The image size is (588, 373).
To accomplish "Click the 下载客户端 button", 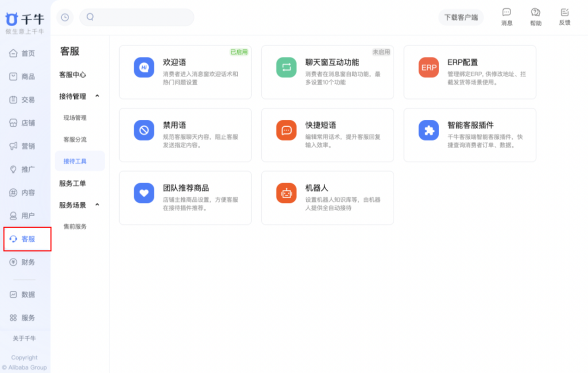I will click(x=460, y=17).
